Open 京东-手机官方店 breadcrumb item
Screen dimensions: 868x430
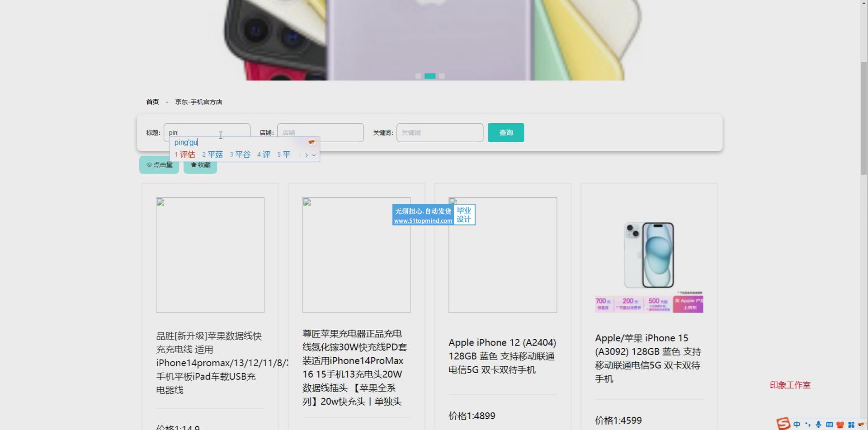[x=198, y=102]
